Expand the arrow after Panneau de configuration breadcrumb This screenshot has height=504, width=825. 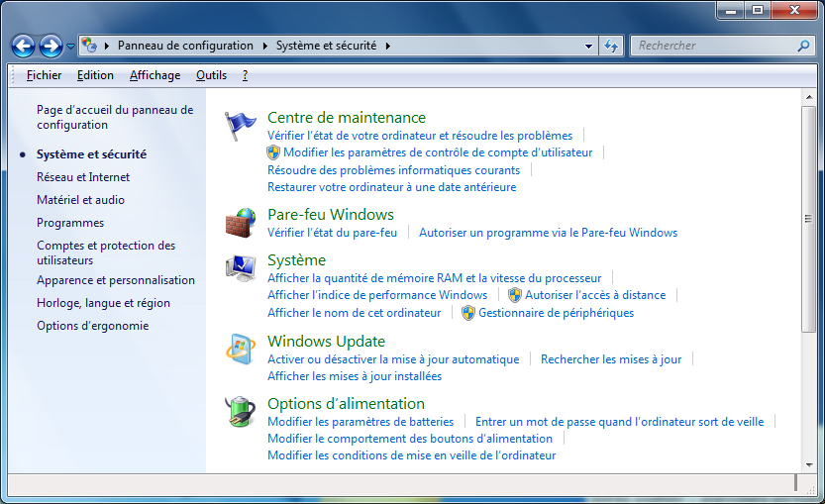264,46
